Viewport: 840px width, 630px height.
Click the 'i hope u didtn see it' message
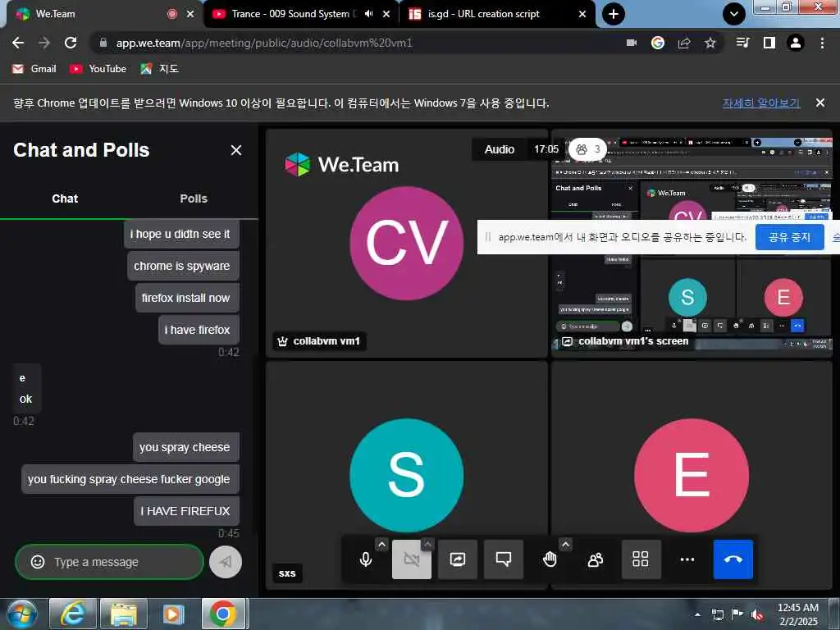[181, 234]
